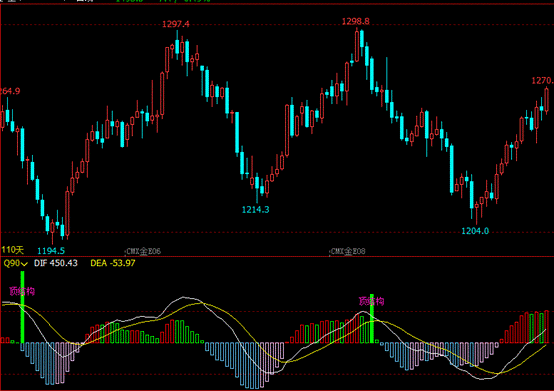Viewport: 554px width, 391px height.
Task: Click the second 顶结构 magenta label
Action: tap(371, 301)
